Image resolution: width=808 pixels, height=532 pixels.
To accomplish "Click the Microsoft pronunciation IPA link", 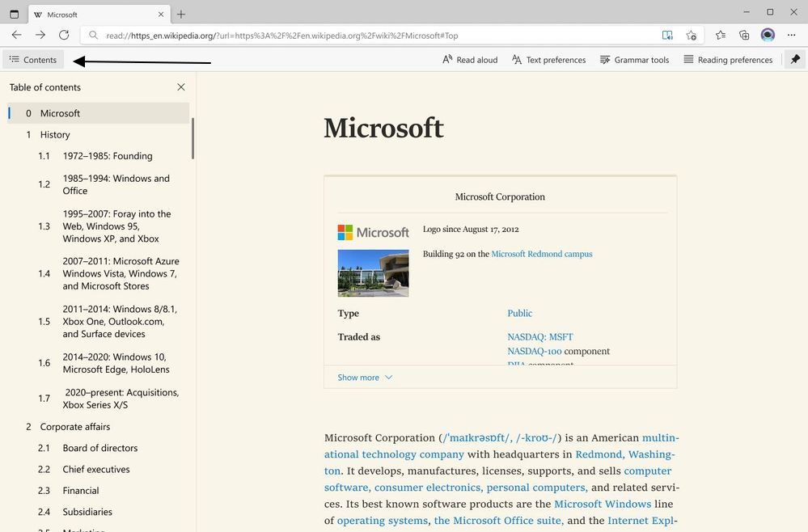I will (x=501, y=437).
